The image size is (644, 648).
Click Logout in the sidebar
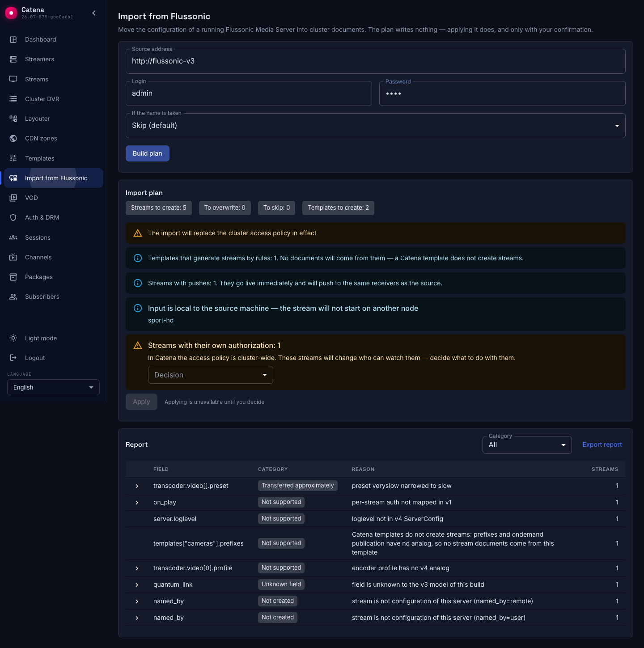[x=53, y=358]
